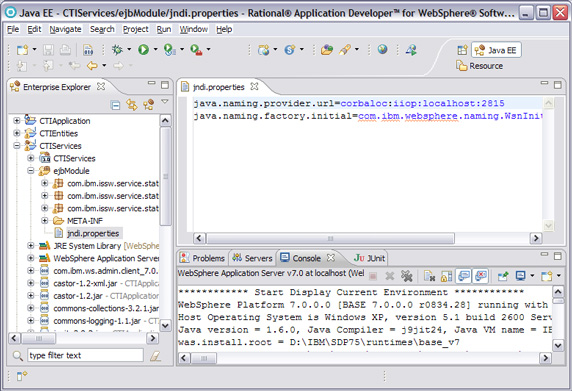This screenshot has height=391, width=572.
Task: Click the status bar fast view icon
Action: (x=22, y=376)
